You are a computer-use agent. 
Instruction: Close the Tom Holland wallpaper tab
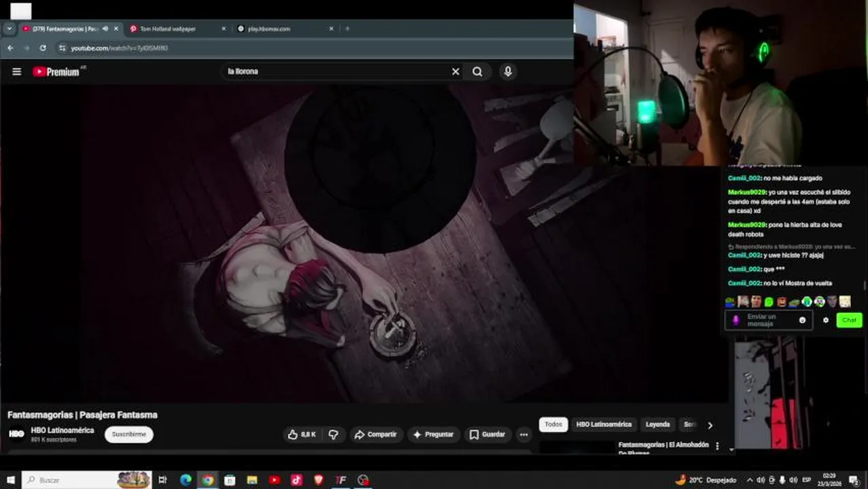223,29
